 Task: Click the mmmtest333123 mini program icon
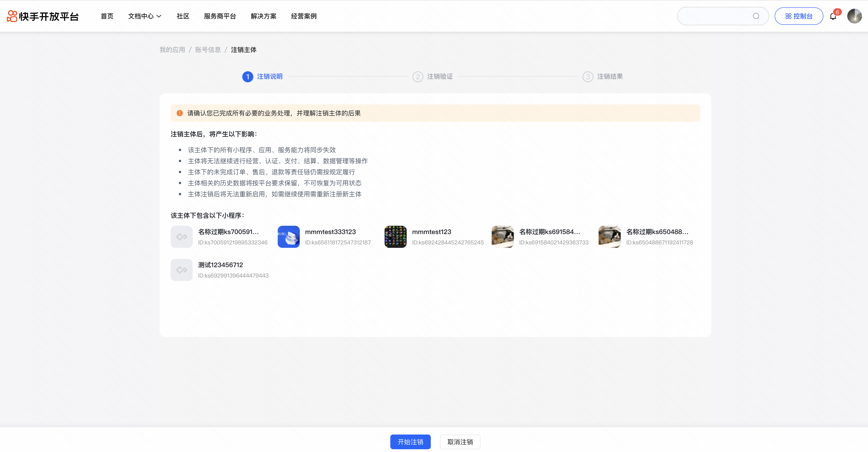pos(288,237)
